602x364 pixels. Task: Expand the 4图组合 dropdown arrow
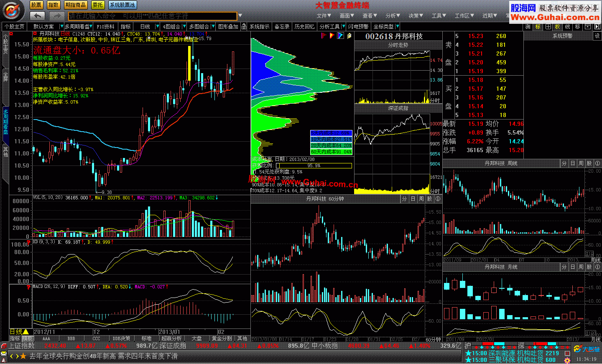click(184, 26)
